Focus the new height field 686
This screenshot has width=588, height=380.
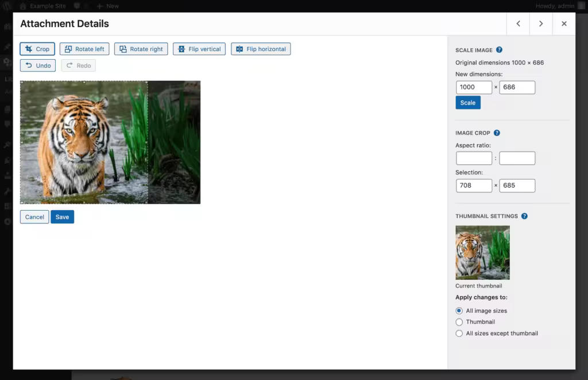coord(517,87)
